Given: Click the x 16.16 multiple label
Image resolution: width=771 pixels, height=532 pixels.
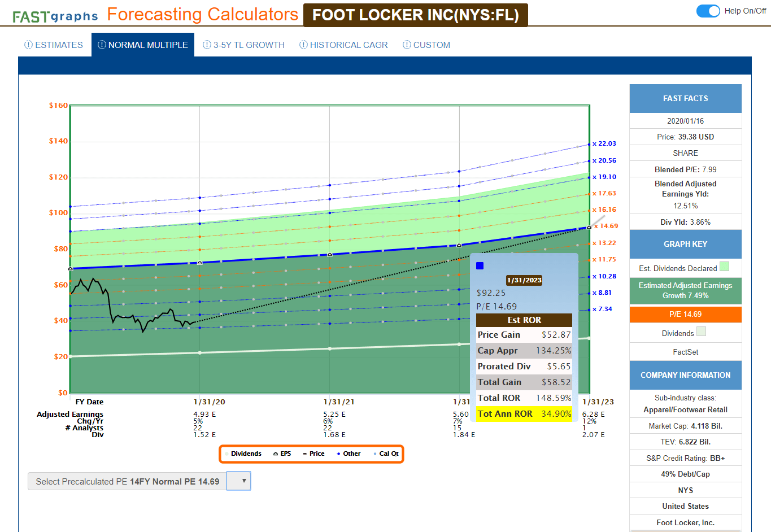Looking at the screenshot, I should pyautogui.click(x=604, y=210).
